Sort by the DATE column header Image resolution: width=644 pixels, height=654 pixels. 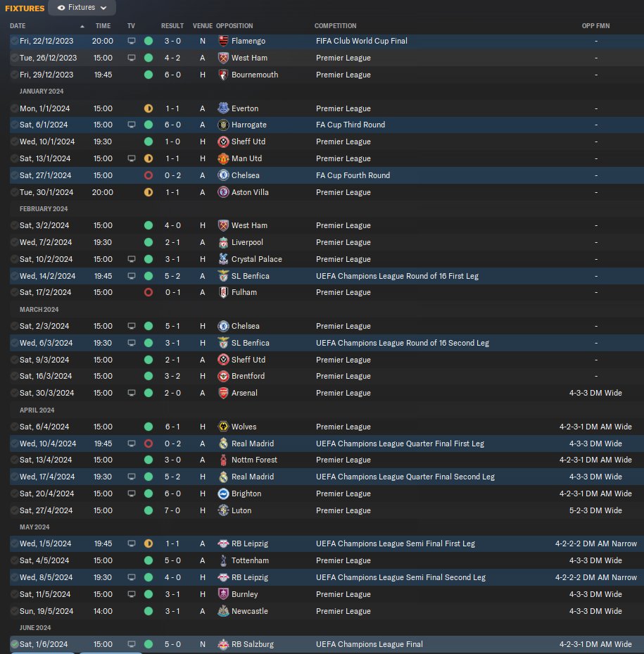click(18, 26)
